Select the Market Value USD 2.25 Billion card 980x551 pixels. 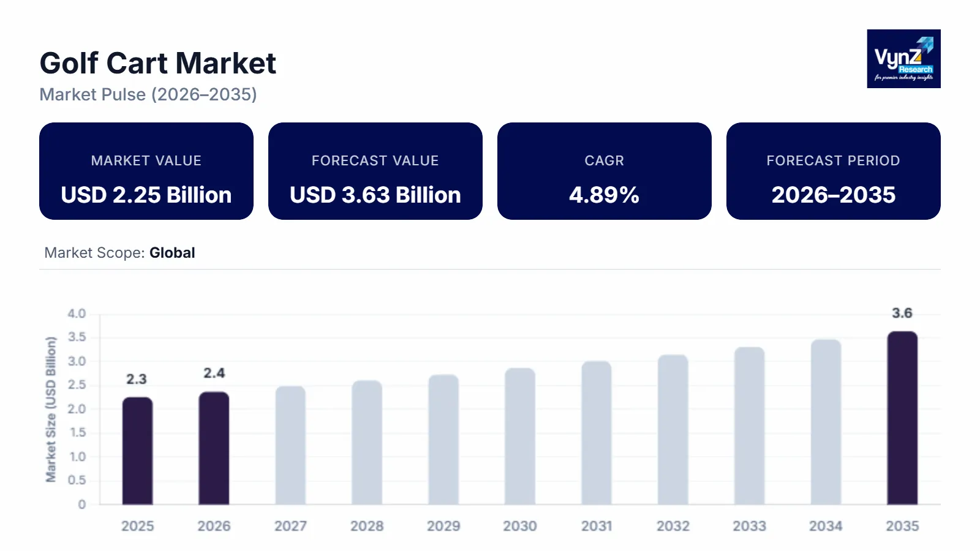click(x=146, y=171)
